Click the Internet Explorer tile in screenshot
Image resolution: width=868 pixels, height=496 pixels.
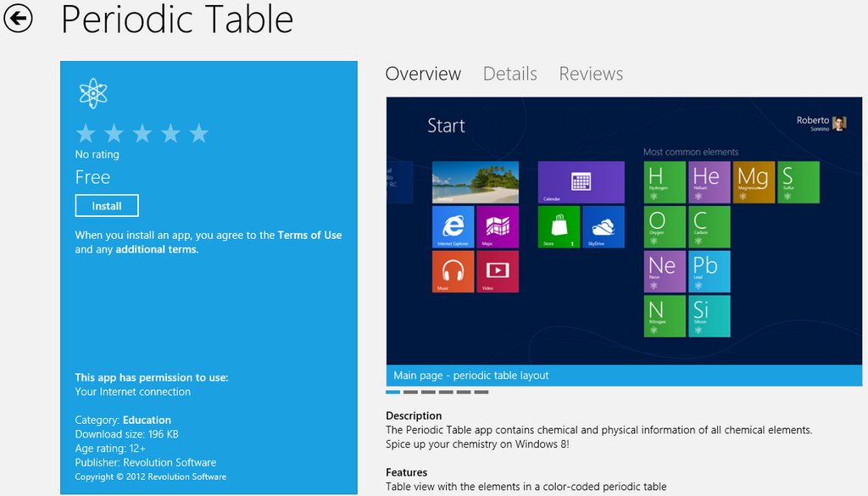(453, 227)
